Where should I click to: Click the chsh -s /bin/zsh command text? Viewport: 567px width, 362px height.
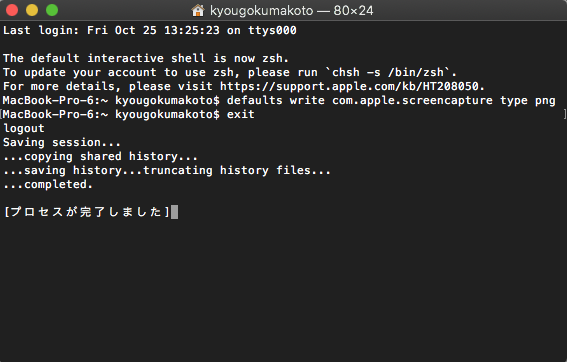pos(388,72)
